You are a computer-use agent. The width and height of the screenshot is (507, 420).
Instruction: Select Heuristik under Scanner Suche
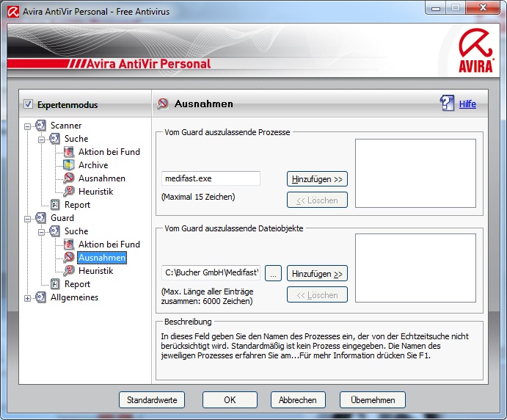pyautogui.click(x=95, y=192)
